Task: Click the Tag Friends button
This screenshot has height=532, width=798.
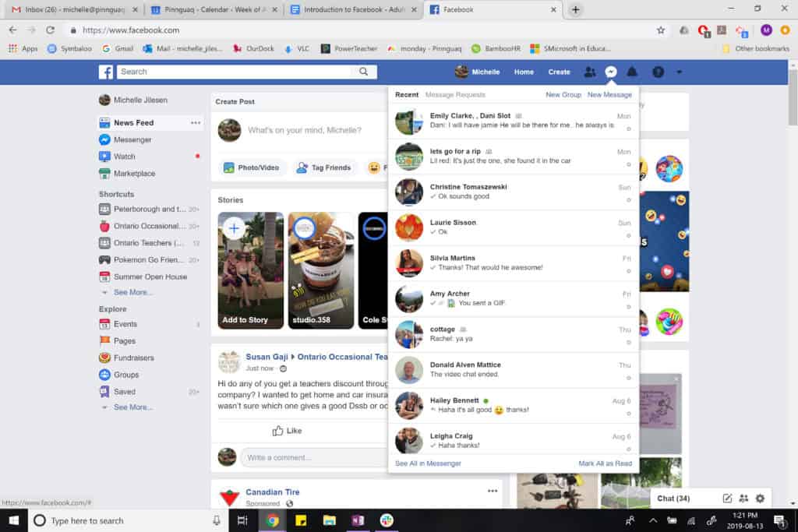Action: [x=324, y=167]
